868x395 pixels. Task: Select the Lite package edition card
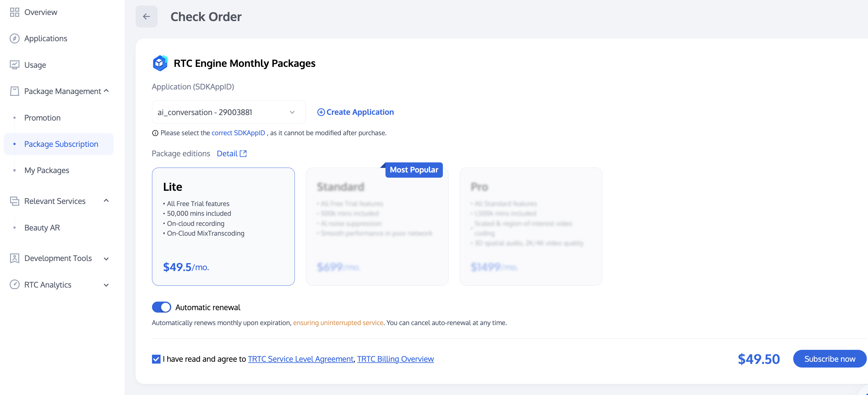(x=223, y=226)
